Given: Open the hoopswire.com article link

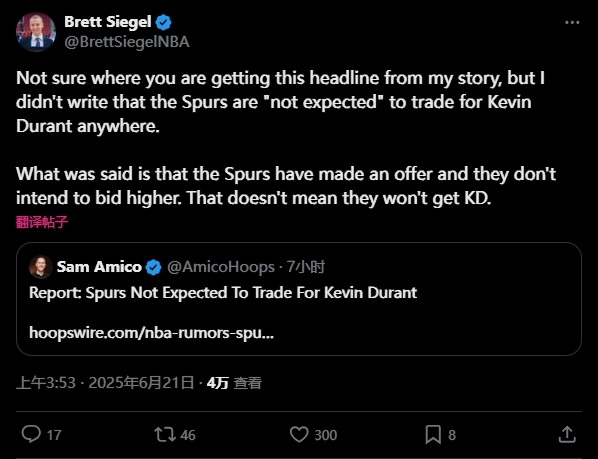Looking at the screenshot, I should [x=151, y=333].
